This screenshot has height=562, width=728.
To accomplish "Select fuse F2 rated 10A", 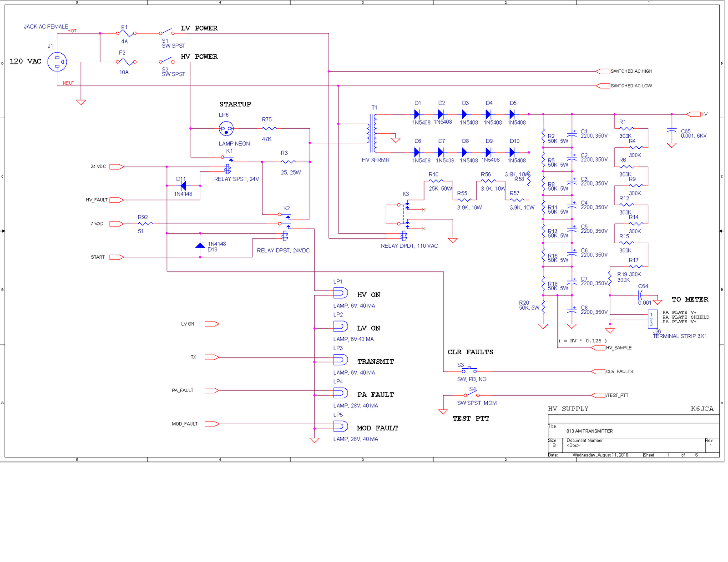I will coord(126,62).
